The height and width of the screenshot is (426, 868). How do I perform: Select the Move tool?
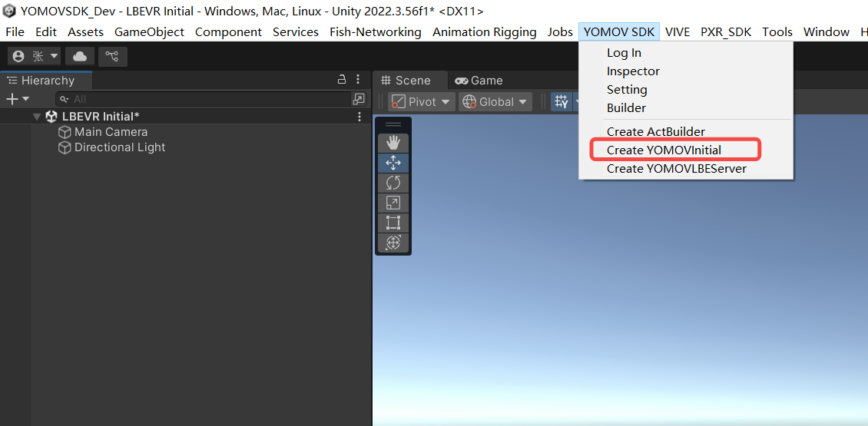pos(393,163)
